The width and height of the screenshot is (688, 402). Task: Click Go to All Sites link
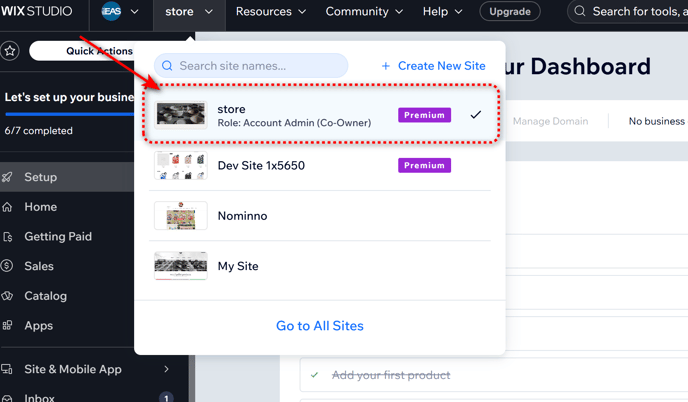pyautogui.click(x=320, y=326)
